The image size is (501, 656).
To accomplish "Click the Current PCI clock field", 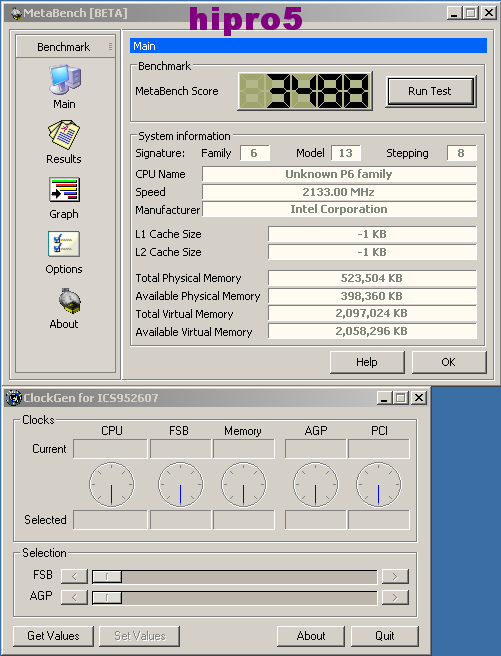I will [379, 449].
